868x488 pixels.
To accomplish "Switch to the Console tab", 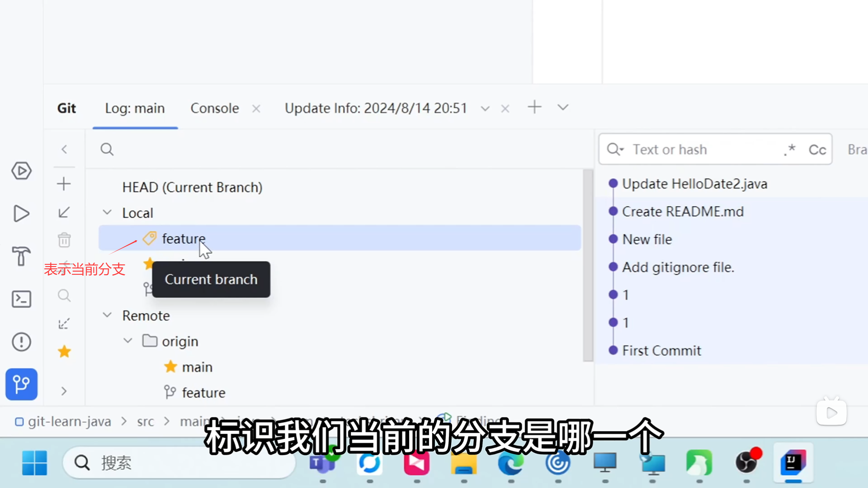I will pos(214,108).
